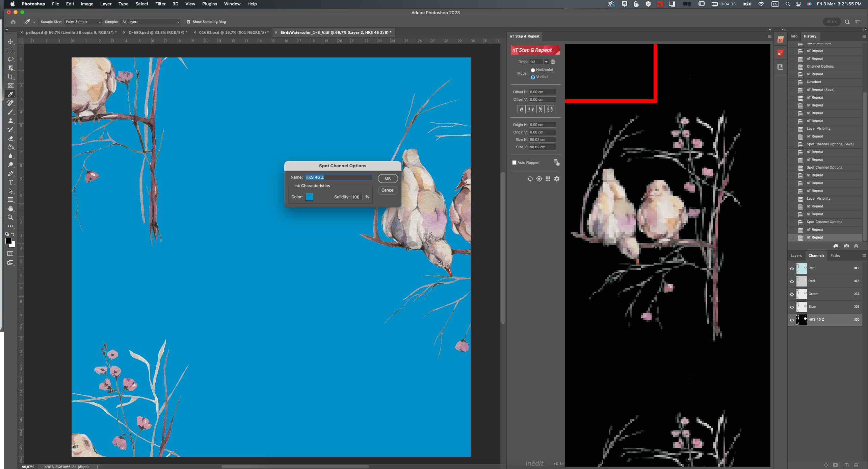Select the Hand tool

click(10, 208)
